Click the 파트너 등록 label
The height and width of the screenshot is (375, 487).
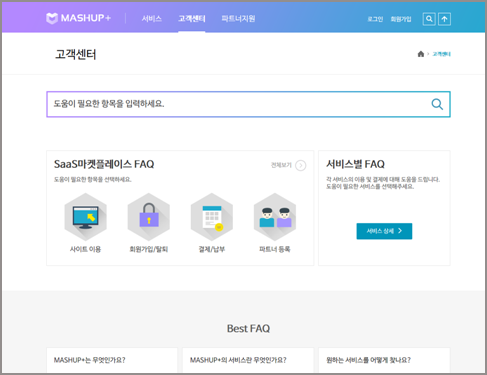[275, 249]
